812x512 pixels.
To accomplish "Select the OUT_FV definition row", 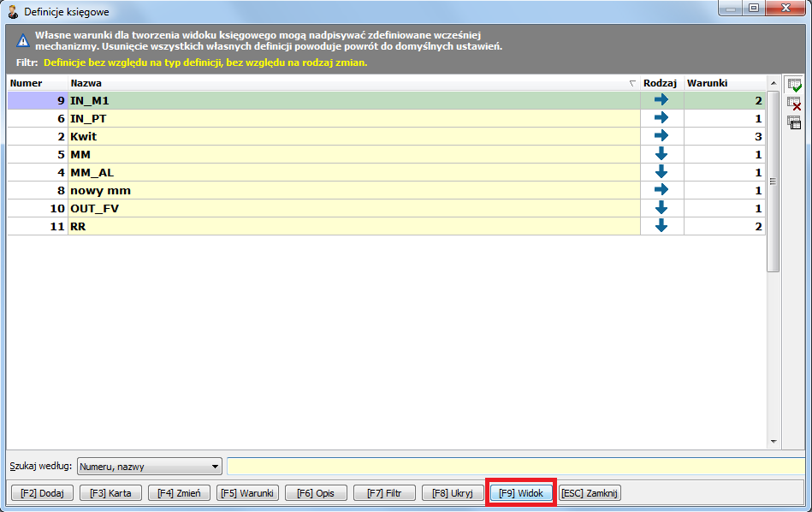I will (x=387, y=208).
